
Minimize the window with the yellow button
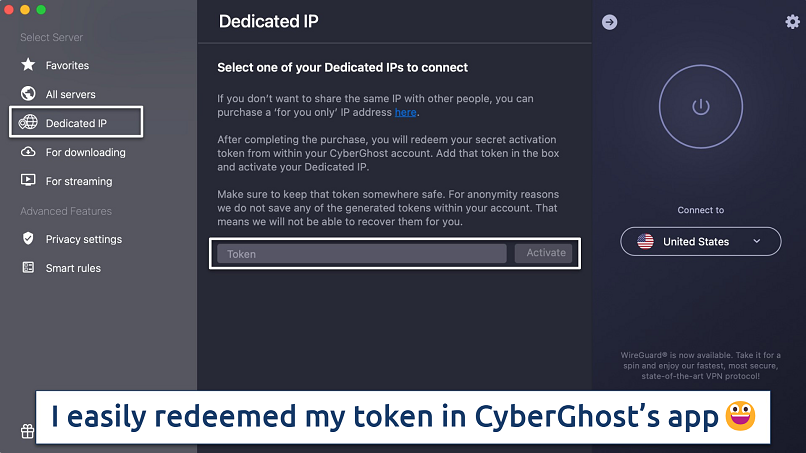pyautogui.click(x=26, y=9)
